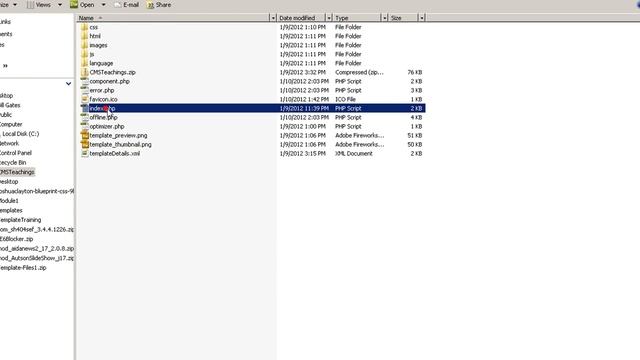Select mod_aidanews2 zip in folder tree
Screen dimensions: 640x360
click(x=37, y=249)
